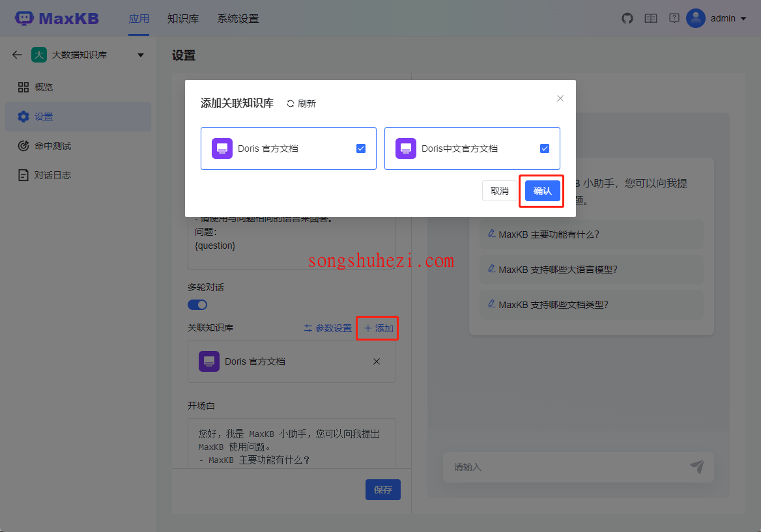
Task: Confirm selection with 确认 button
Action: point(543,191)
